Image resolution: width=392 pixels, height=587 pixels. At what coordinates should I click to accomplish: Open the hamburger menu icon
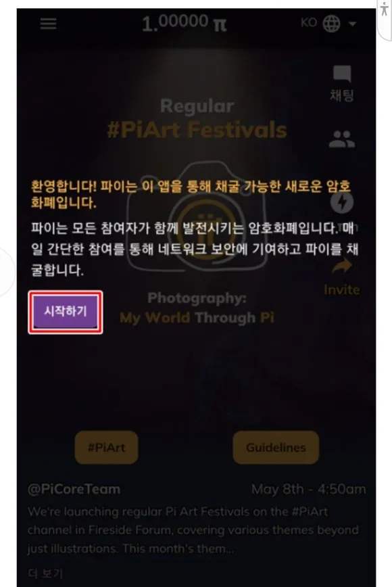pos(48,23)
